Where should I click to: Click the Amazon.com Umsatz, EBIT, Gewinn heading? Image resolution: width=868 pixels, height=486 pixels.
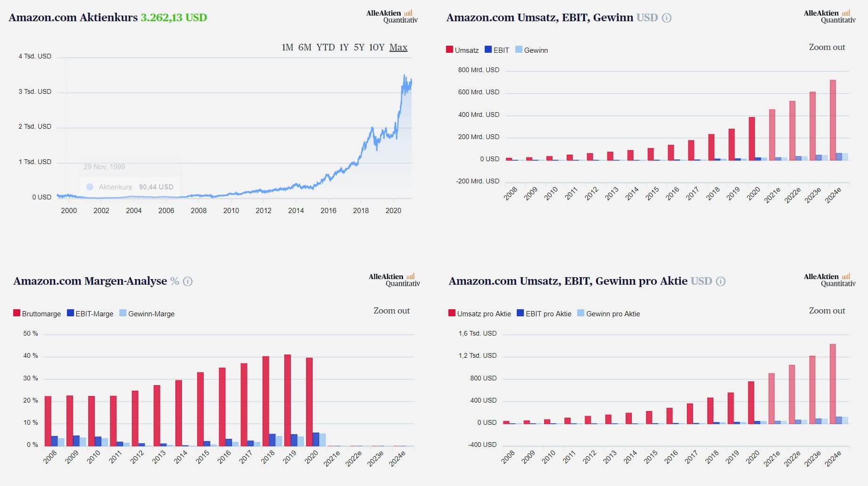pyautogui.click(x=540, y=17)
